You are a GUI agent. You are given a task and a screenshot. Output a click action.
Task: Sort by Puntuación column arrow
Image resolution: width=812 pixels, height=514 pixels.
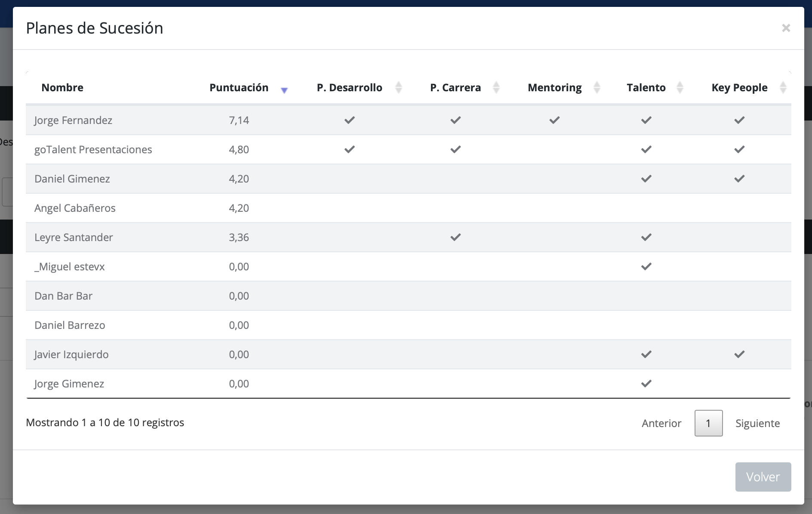tap(284, 90)
